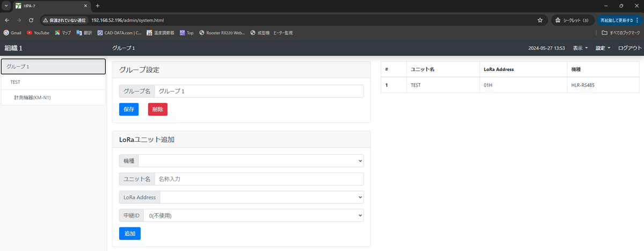The width and height of the screenshot is (644, 251).
Task: Open a new browser tab with plus
Action: 97,5
